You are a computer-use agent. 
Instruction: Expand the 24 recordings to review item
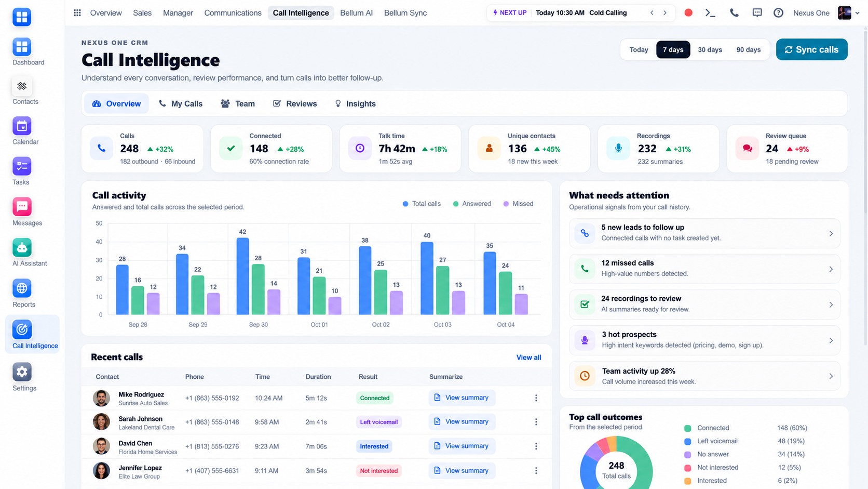coord(704,305)
